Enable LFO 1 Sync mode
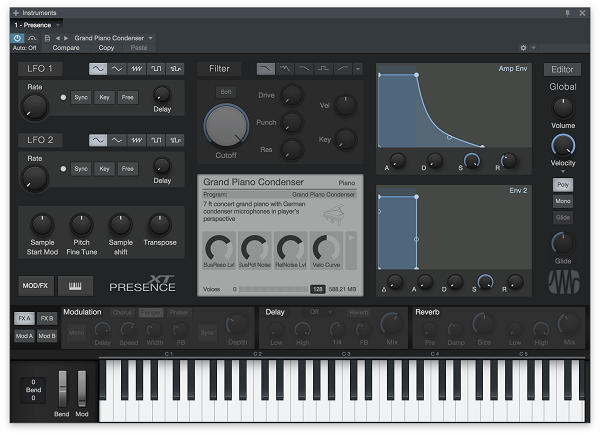The width and height of the screenshot is (600, 435). (x=81, y=97)
